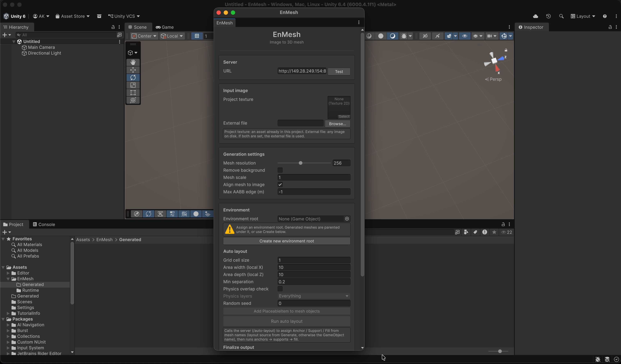The width and height of the screenshot is (621, 364).
Task: Open Center pivot mode dropdown
Action: pyautogui.click(x=144, y=36)
